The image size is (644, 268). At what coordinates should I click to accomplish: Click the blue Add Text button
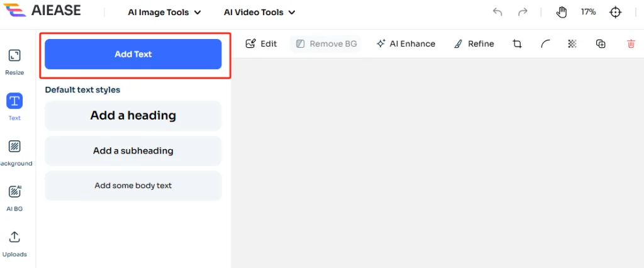tap(133, 54)
